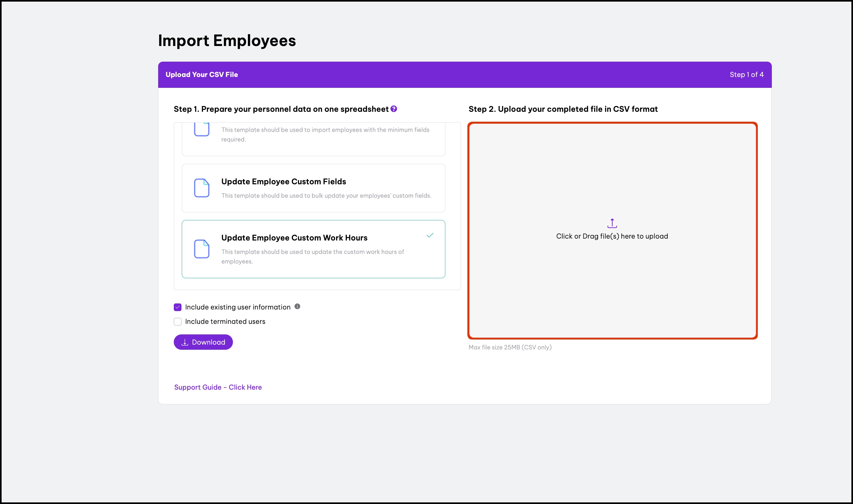Select Update Employee Custom Work Hours title
Image resolution: width=853 pixels, height=504 pixels.
[294, 238]
